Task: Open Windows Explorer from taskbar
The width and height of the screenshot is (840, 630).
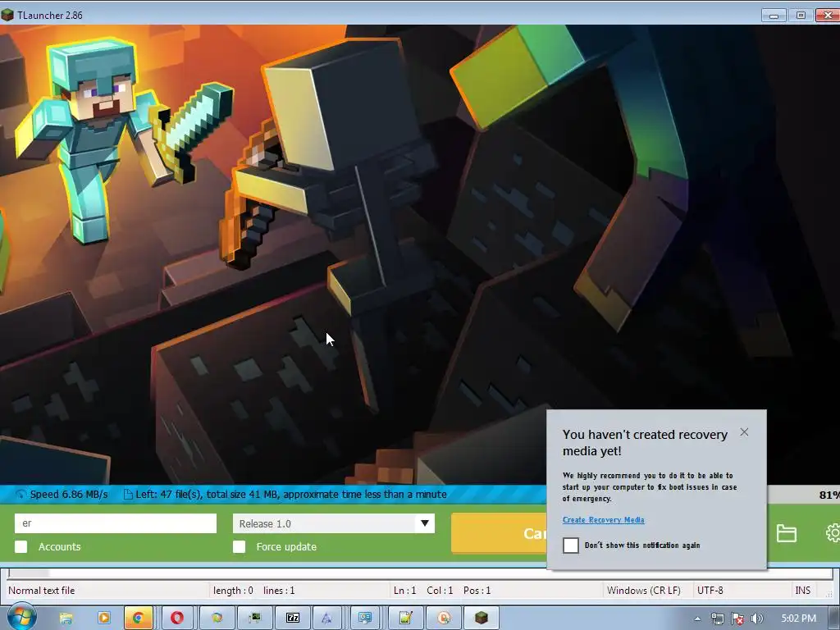Action: (x=66, y=619)
